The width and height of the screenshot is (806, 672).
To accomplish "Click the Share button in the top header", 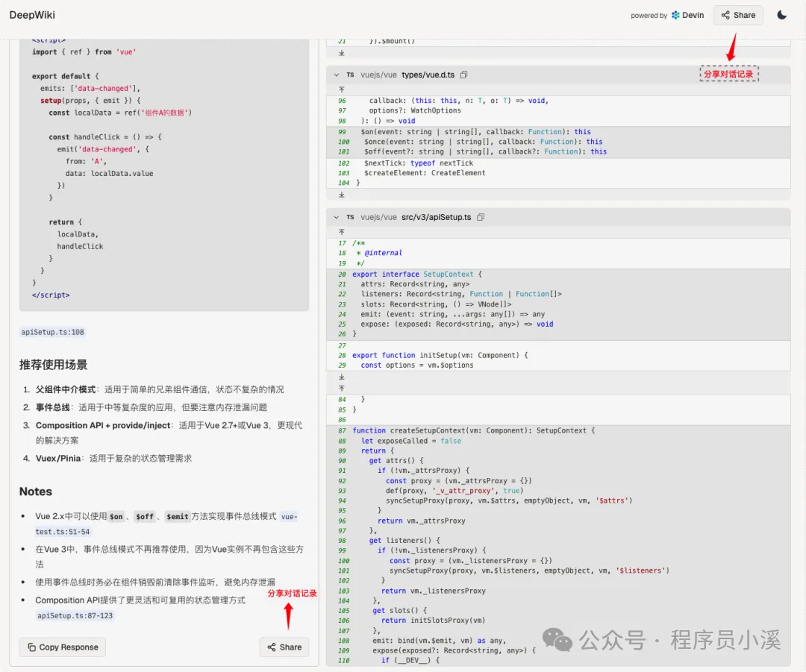I will (x=738, y=15).
